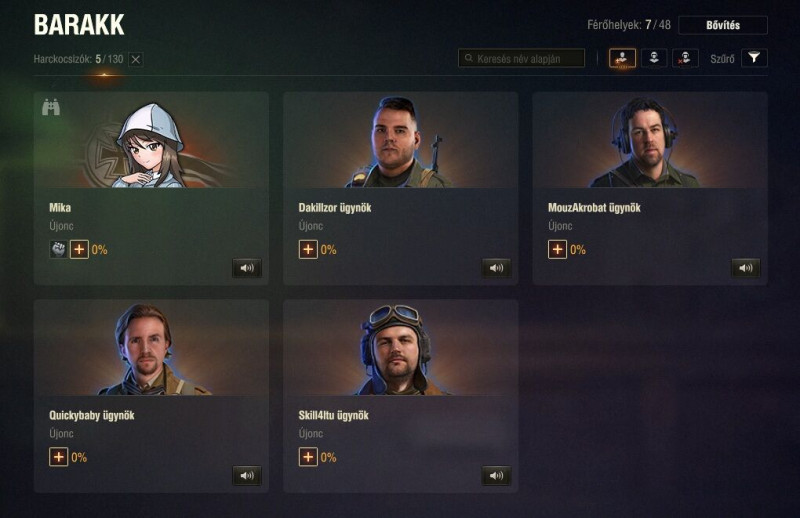Viewport: 800px width, 518px height.
Task: Play MouzAkrobat ügynök voice sample
Action: point(745,268)
